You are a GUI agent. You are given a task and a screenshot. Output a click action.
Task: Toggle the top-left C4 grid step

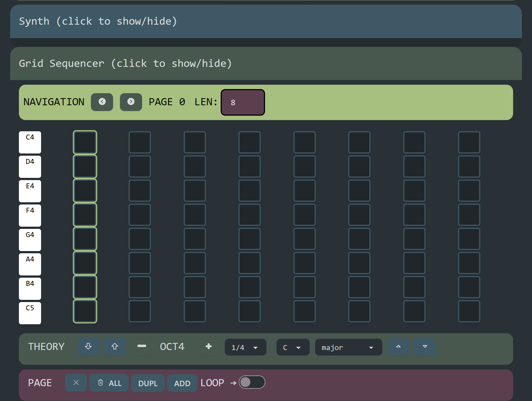pyautogui.click(x=85, y=142)
